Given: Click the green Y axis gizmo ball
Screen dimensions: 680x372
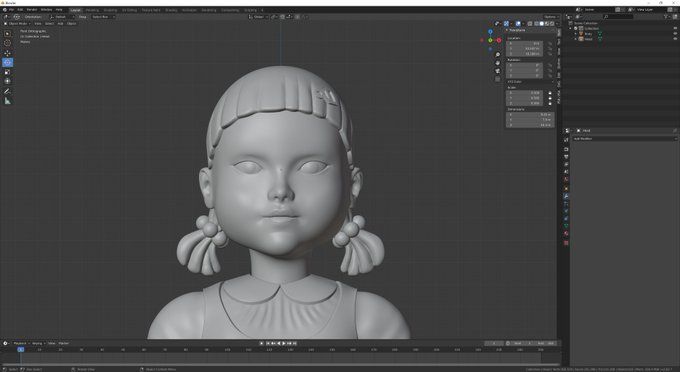Looking at the screenshot, I should click(x=490, y=40).
